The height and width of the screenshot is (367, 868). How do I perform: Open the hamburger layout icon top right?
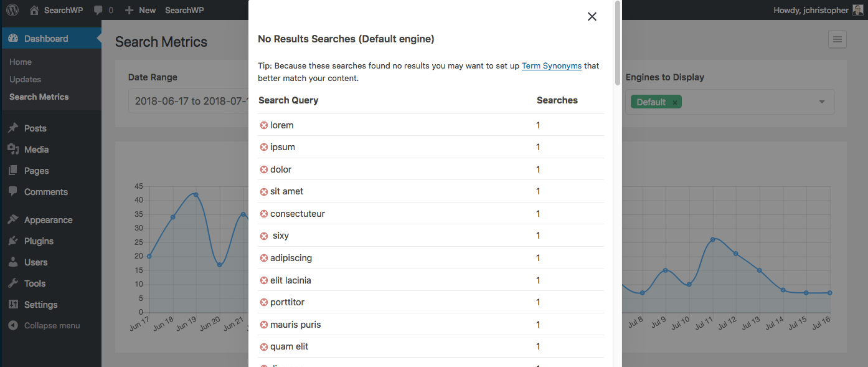click(x=837, y=39)
